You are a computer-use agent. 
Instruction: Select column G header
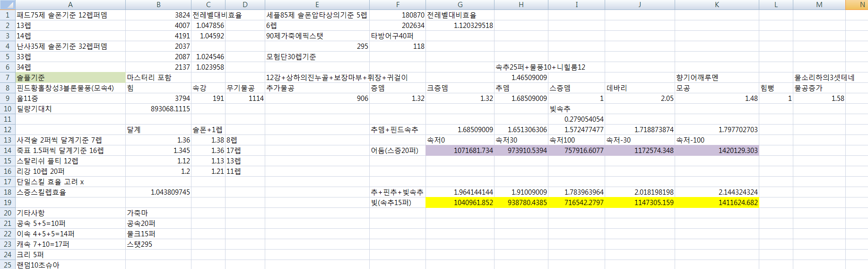(460, 5)
